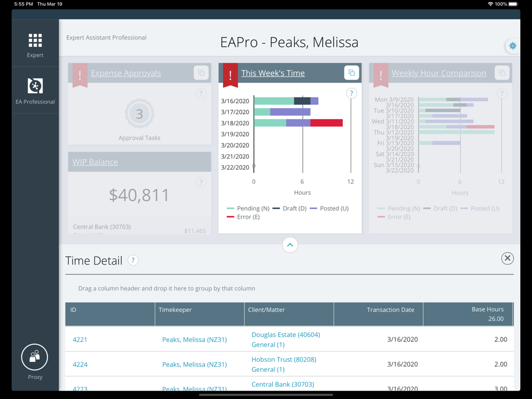Click the settings gear icon
Image resolution: width=532 pixels, height=399 pixels.
[513, 46]
